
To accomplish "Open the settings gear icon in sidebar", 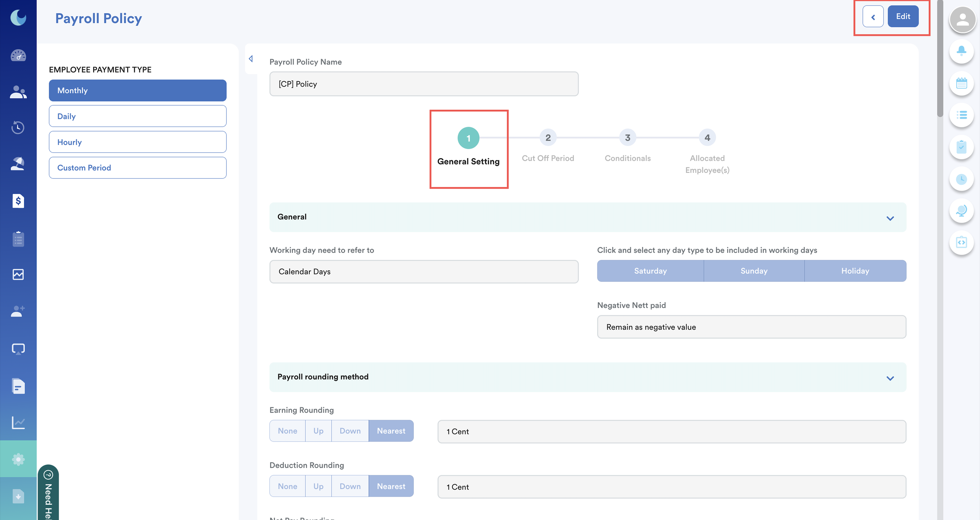I will coord(18,459).
